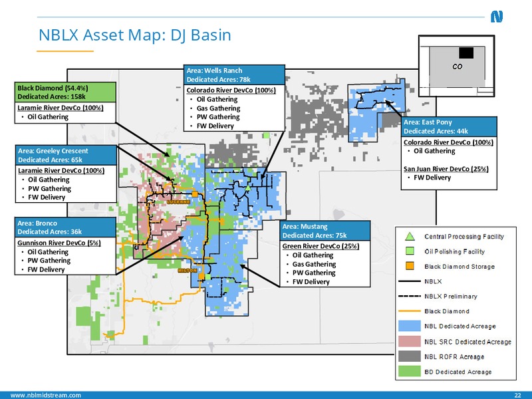Click the Central Processing Facility triangle in the legend
This screenshot has width=532, height=399.
coord(410,237)
